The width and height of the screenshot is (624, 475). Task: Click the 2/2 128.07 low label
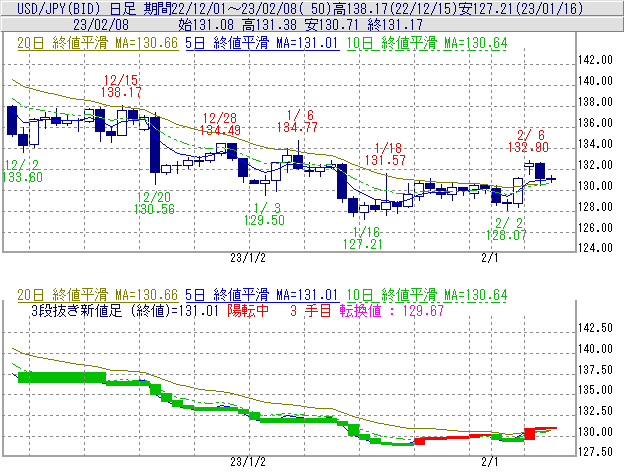coord(507,229)
